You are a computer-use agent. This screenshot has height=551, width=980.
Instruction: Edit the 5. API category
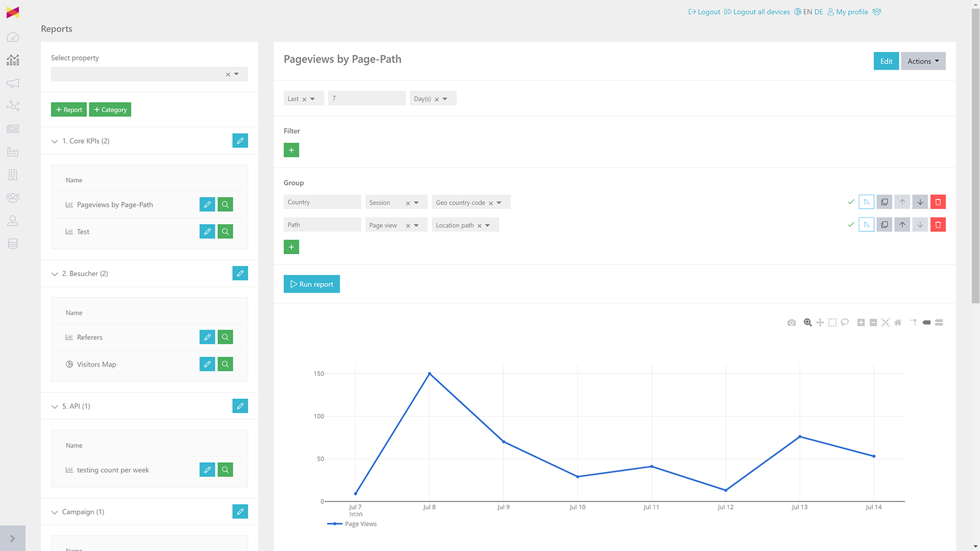[240, 406]
